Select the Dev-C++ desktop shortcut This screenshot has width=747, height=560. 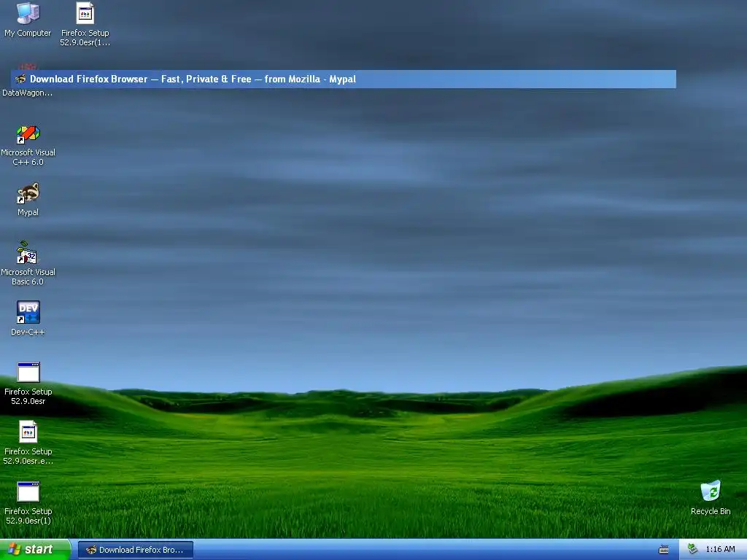pyautogui.click(x=28, y=319)
